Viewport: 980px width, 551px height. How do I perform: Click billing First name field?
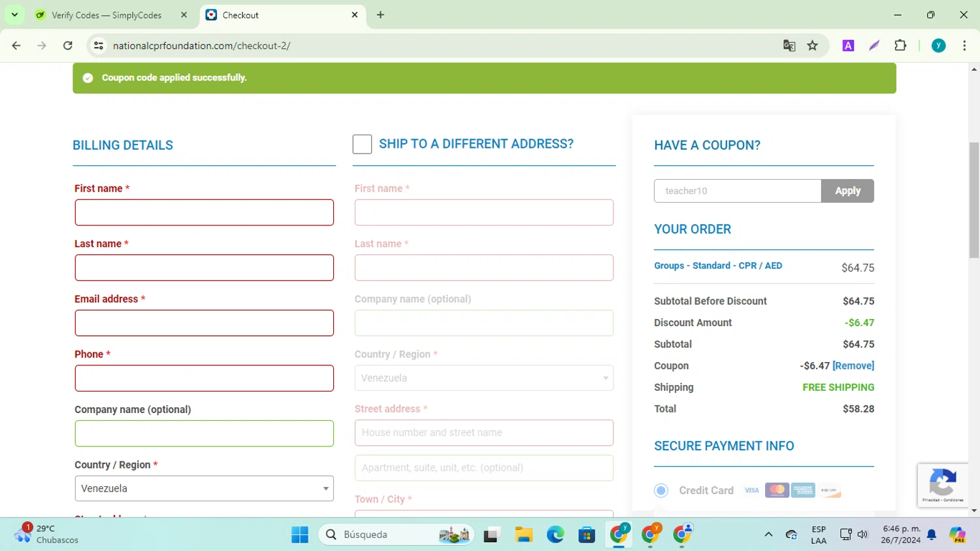click(x=204, y=212)
